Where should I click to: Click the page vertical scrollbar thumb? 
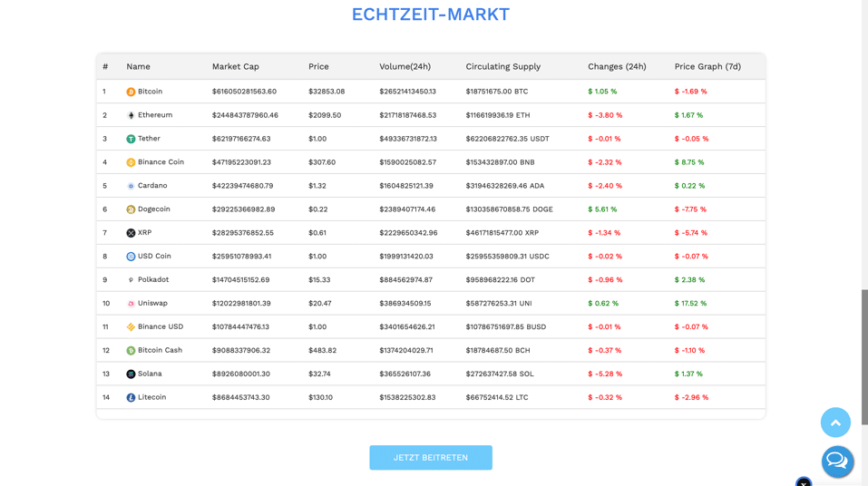click(864, 357)
